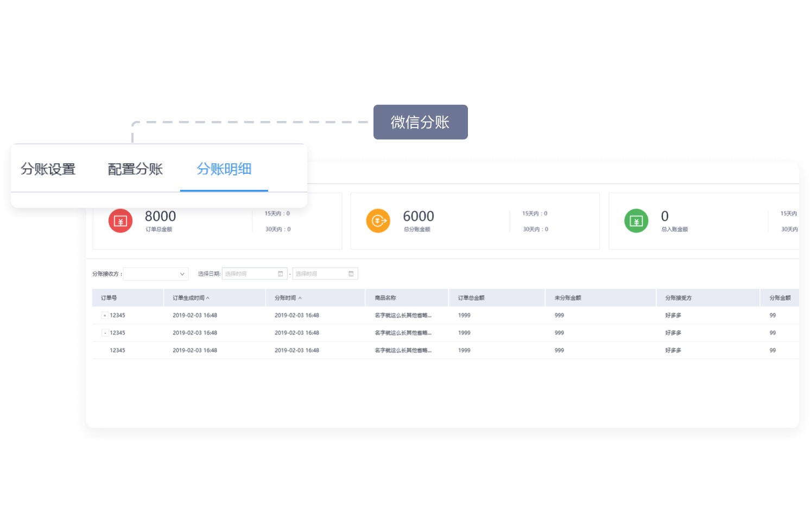Click the orange total split amount icon
Image resolution: width=811 pixels, height=532 pixels.
(378, 221)
